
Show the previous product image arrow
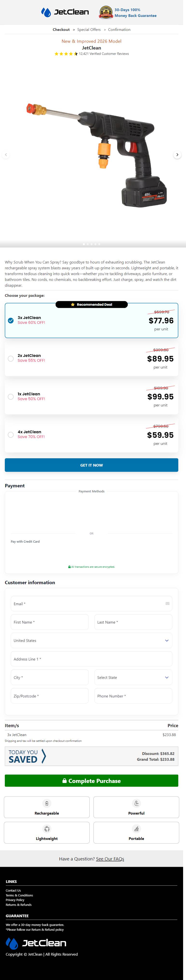click(6, 155)
